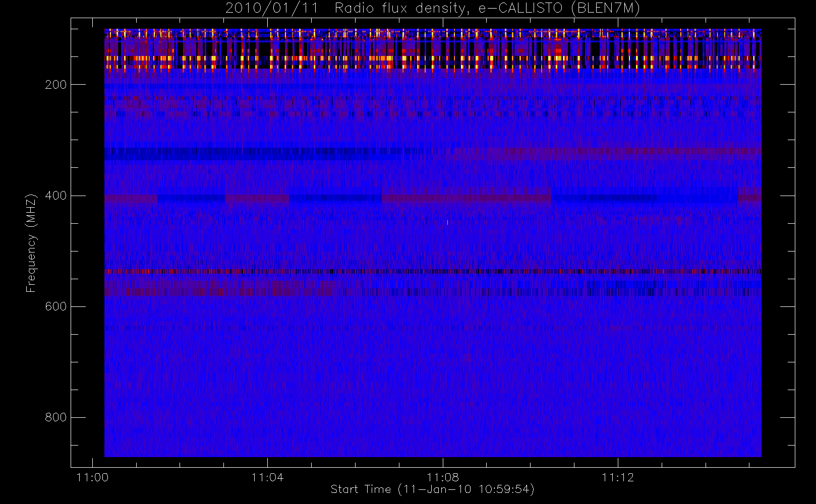The width and height of the screenshot is (816, 504).
Task: Click the plot title mentioning e-CALLISTO (BLEN7M)
Action: pyautogui.click(x=433, y=8)
